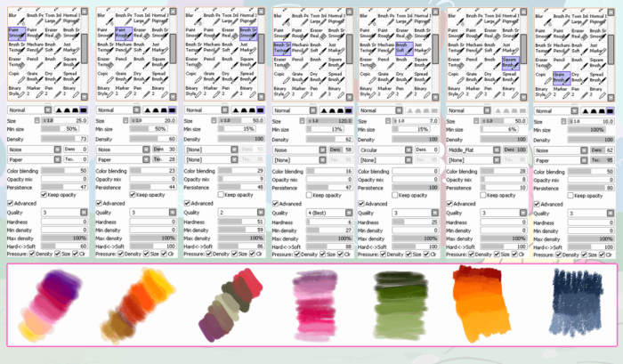Click the navy blue textured stroke sample

point(576,302)
